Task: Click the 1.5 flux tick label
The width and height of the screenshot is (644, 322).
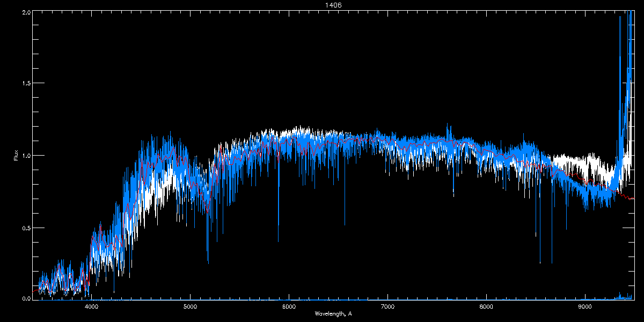Action: click(x=25, y=84)
